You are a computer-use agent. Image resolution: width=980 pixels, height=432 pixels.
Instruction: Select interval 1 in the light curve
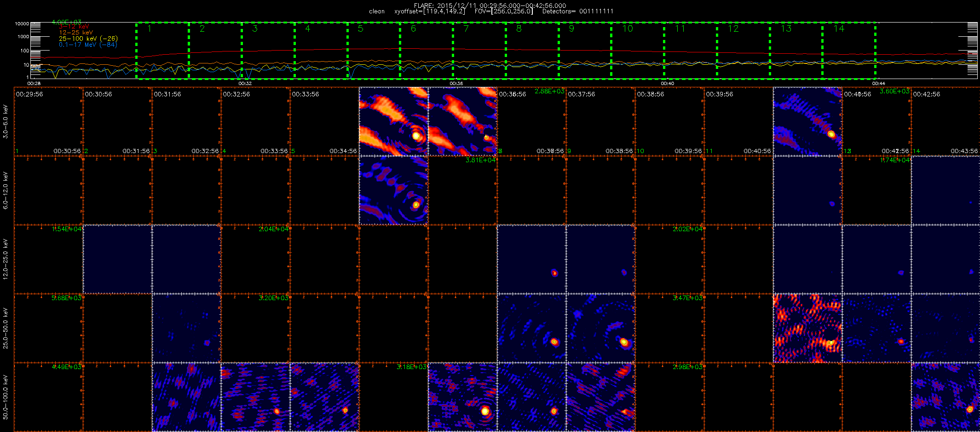162,51
